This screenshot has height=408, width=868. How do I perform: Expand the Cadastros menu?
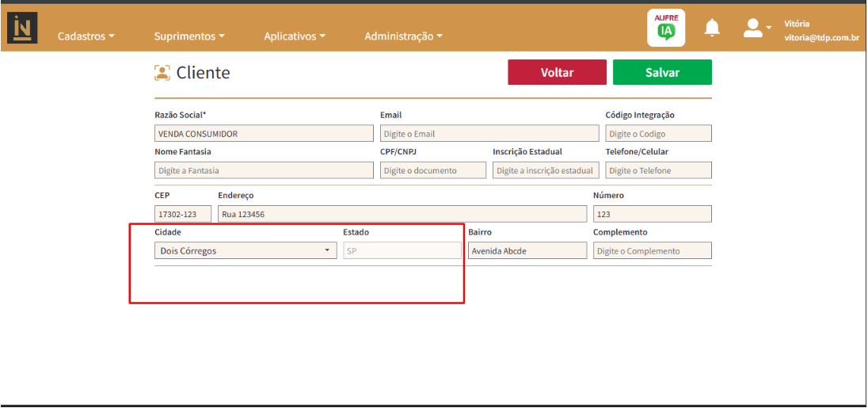[x=86, y=36]
